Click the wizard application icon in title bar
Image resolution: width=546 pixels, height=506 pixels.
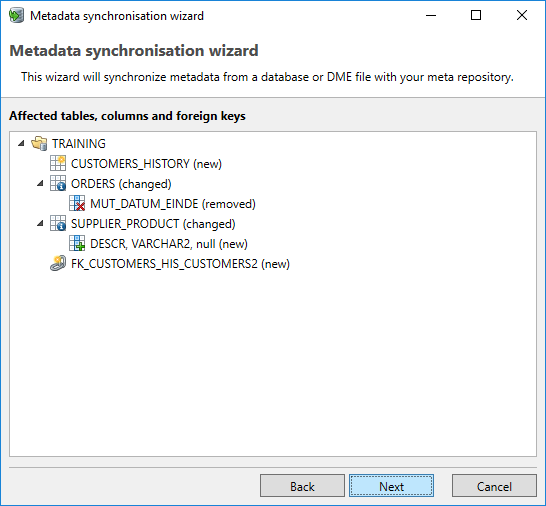click(16, 16)
